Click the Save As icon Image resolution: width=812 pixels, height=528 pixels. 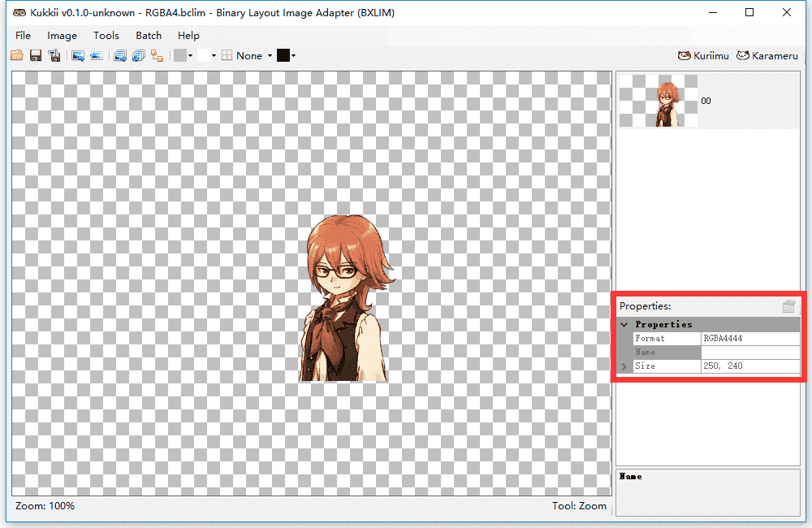tap(54, 55)
